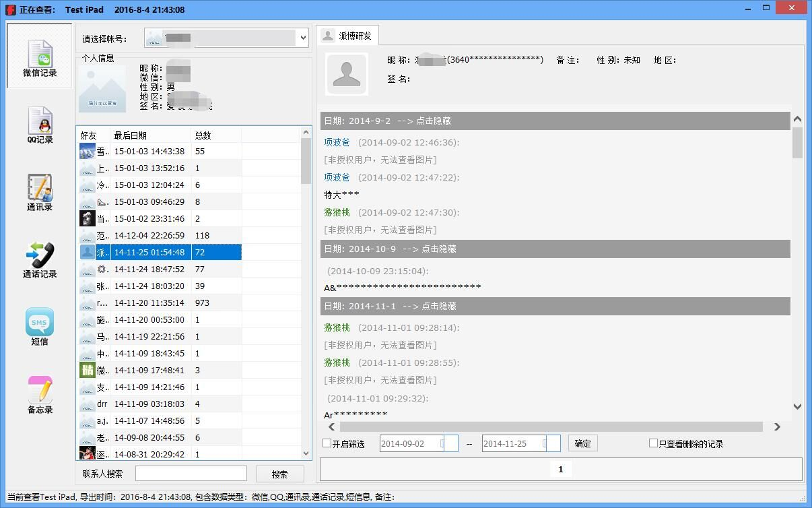Click the chat horizontal scrollbar right arrow

(777, 426)
